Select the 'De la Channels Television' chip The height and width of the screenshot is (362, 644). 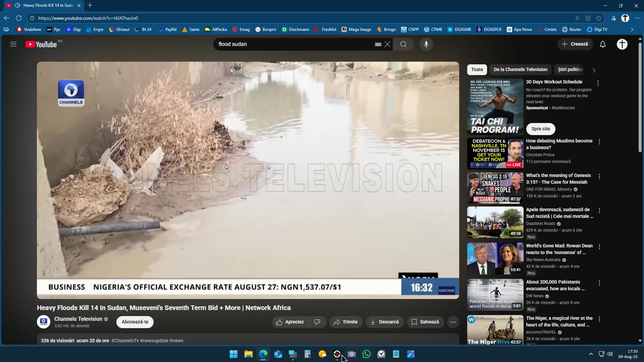coord(520,69)
